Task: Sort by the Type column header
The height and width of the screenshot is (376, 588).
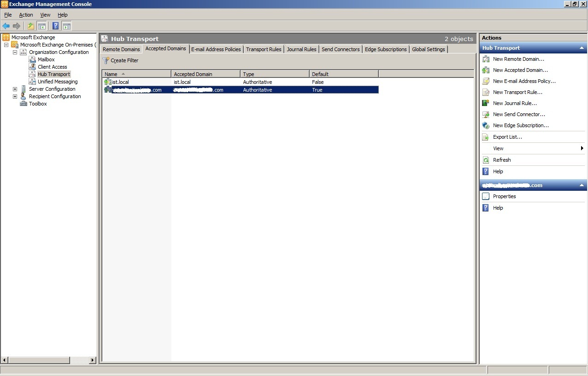Action: coord(274,74)
